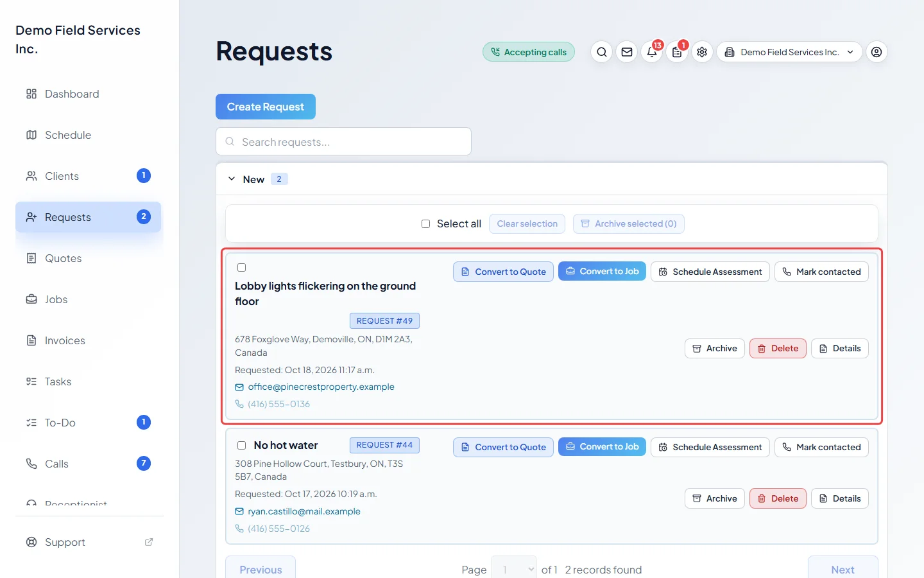Open the settings gear icon

(x=702, y=52)
